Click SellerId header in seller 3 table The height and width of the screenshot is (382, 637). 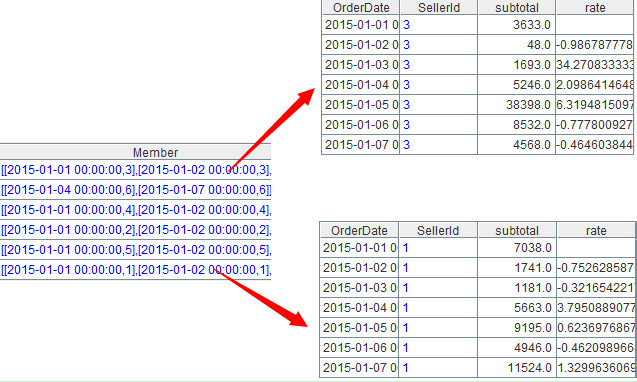[x=439, y=7]
